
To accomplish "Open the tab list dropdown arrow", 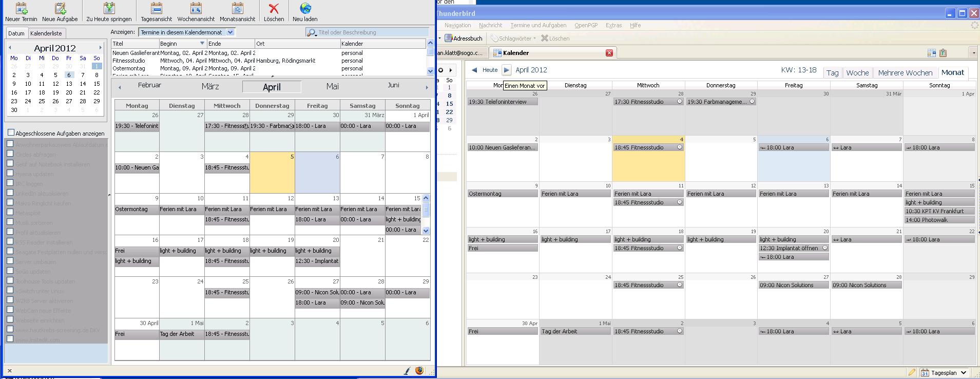I will [x=973, y=53].
